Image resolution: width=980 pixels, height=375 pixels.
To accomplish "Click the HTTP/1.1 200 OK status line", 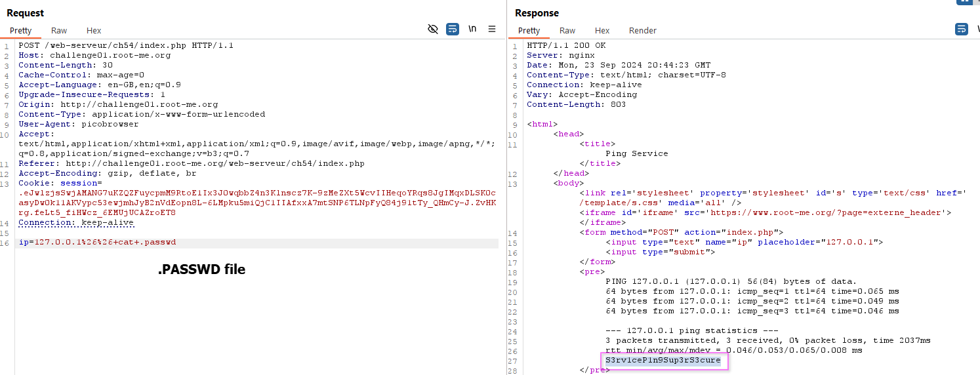I will 566,45.
